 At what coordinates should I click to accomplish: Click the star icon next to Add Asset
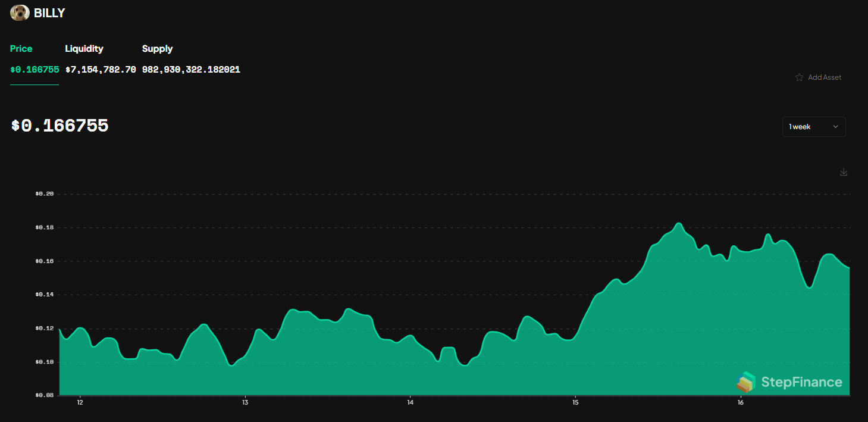(x=799, y=77)
